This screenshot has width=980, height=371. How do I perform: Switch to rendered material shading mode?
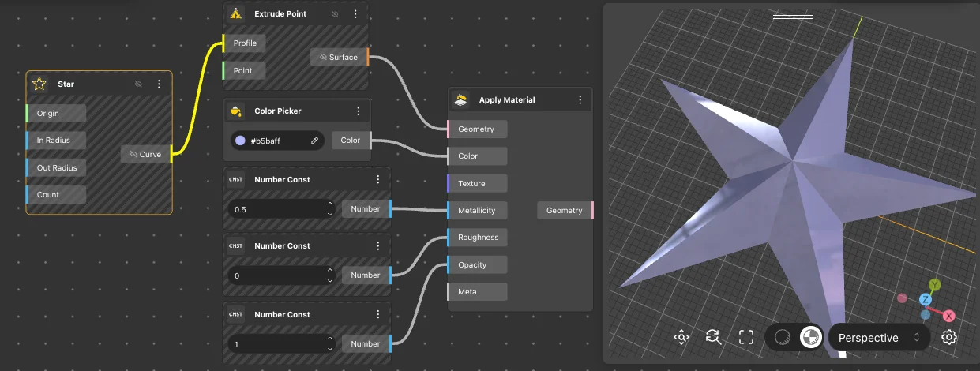(x=809, y=338)
